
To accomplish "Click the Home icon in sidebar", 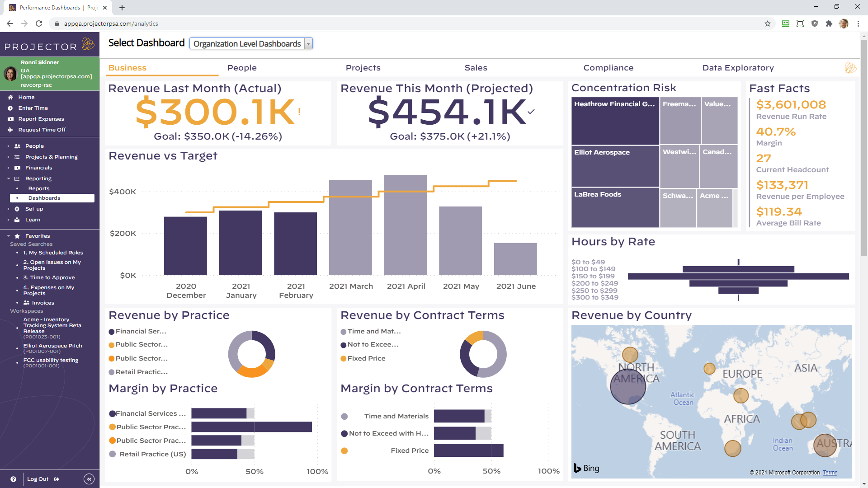I will pyautogui.click(x=11, y=97).
